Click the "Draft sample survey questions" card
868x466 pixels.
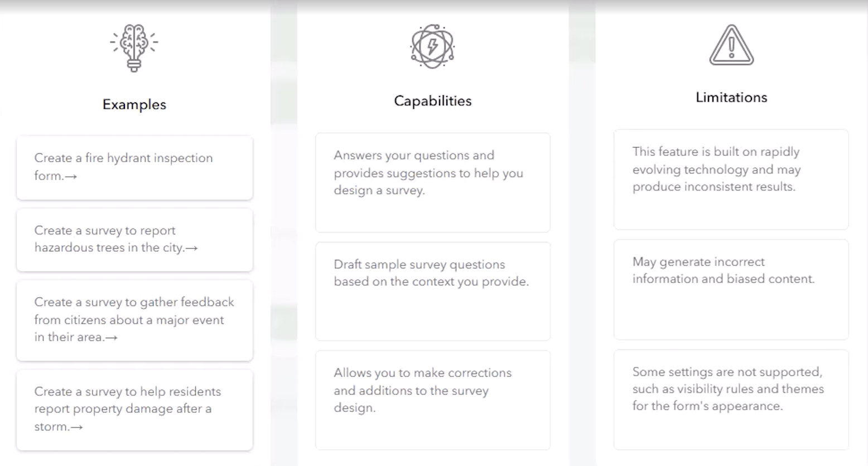point(433,291)
